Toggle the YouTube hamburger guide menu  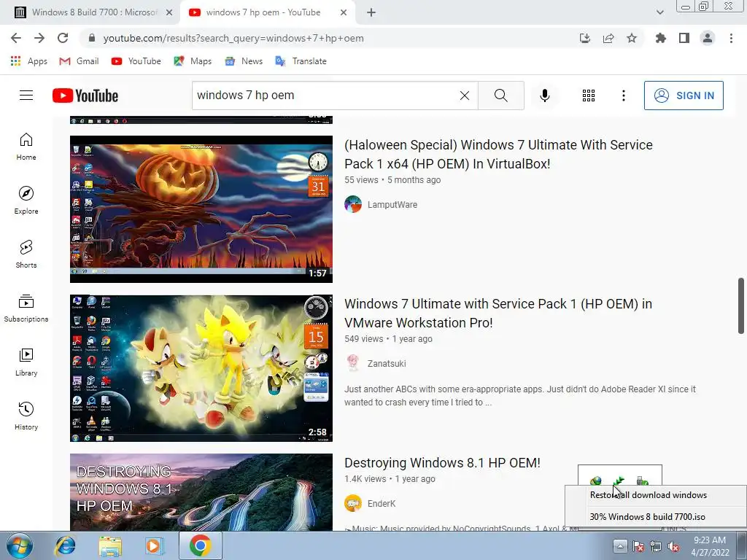click(x=26, y=96)
